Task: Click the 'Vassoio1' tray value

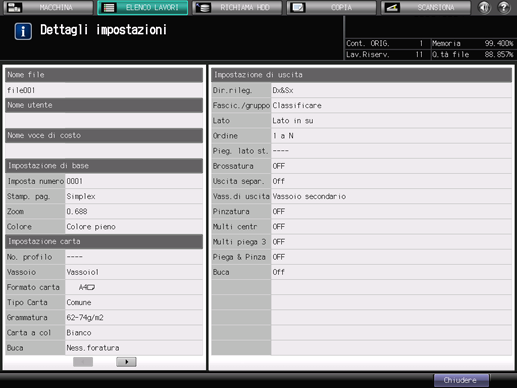Action: pyautogui.click(x=82, y=272)
